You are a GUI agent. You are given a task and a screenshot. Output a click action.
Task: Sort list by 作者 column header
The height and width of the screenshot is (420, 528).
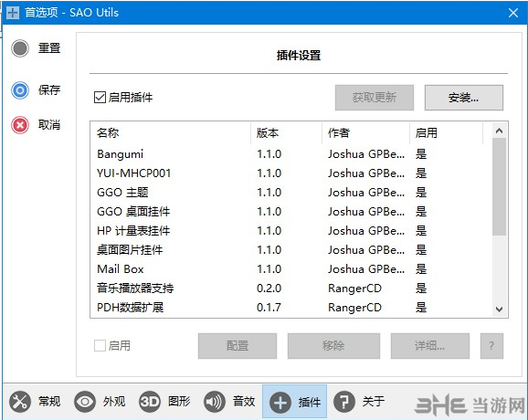[365, 133]
